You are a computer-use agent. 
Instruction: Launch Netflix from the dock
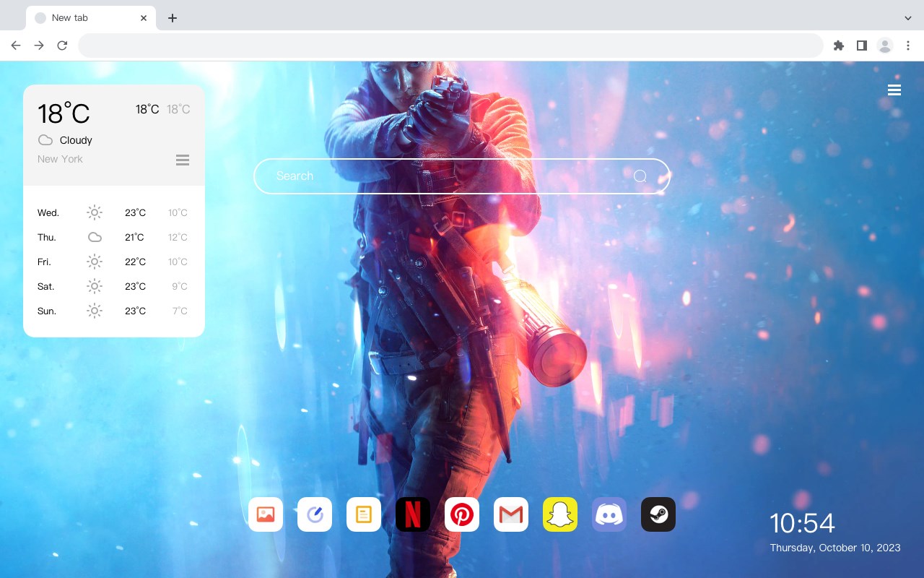coord(413,514)
